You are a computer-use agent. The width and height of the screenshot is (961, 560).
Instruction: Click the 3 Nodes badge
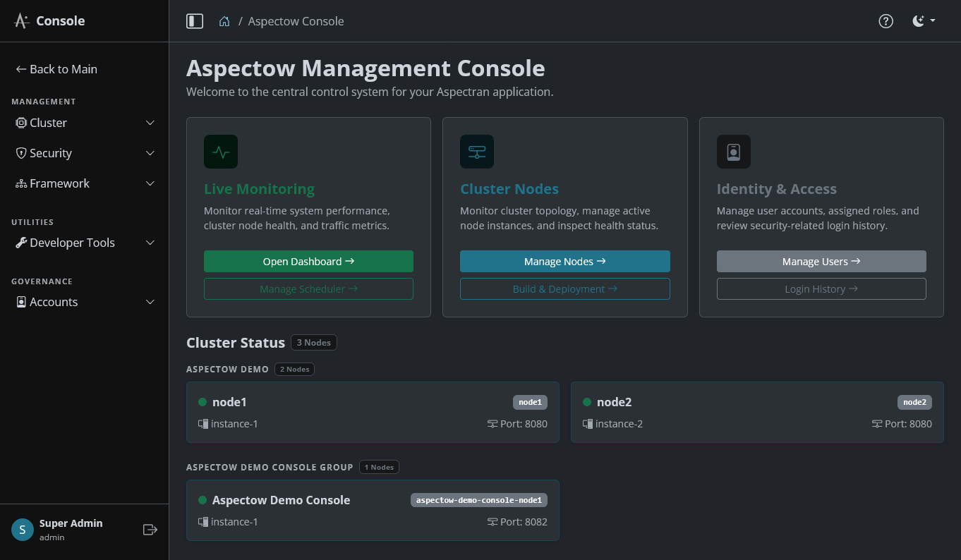(x=314, y=343)
